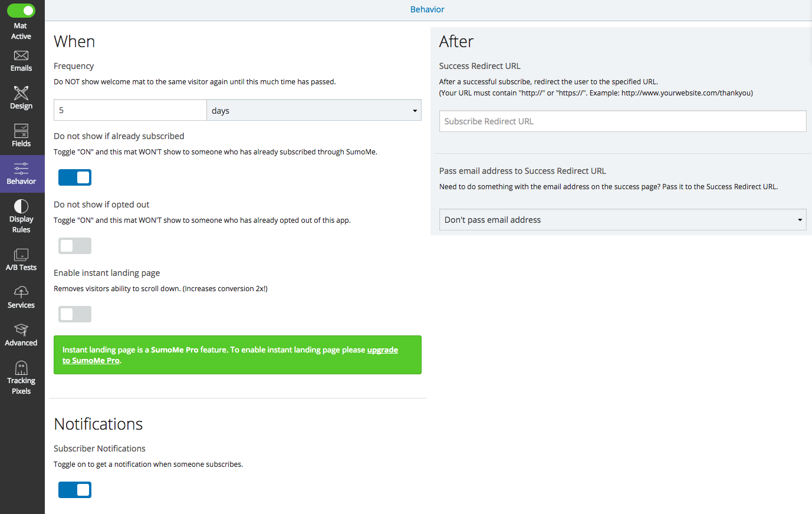Click the Subscribe Redirect URL field
This screenshot has height=514, width=812.
(x=622, y=121)
